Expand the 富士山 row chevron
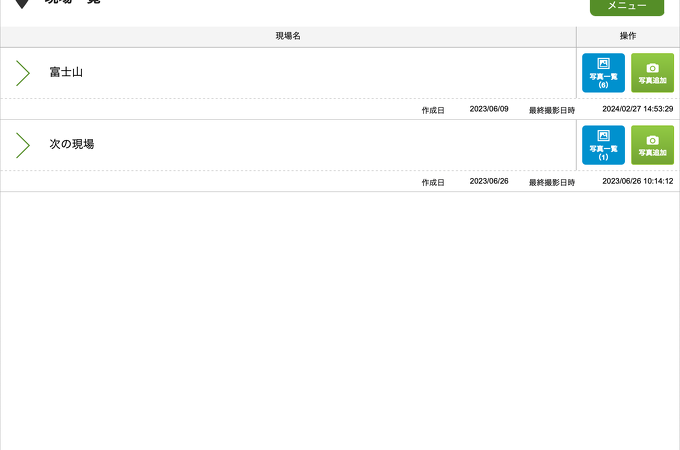The image size is (680, 450). click(23, 73)
